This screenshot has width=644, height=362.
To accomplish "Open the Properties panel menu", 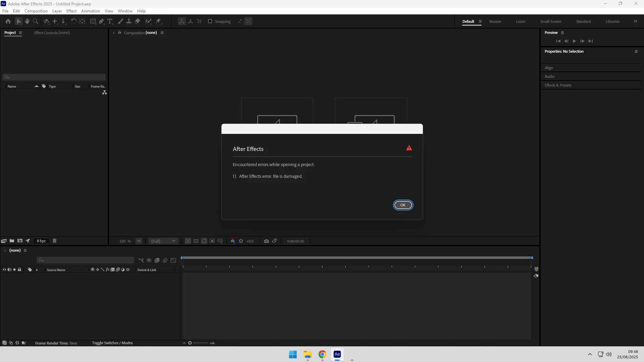I will tap(636, 52).
